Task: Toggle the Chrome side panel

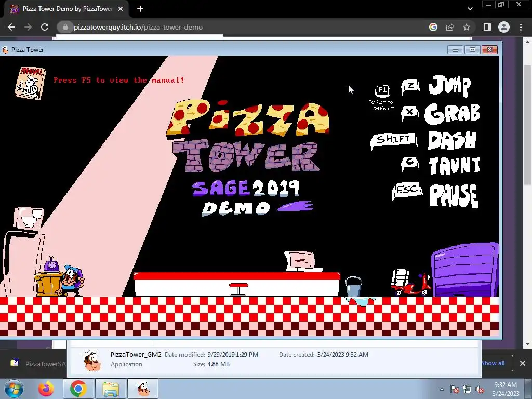Action: pyautogui.click(x=487, y=27)
